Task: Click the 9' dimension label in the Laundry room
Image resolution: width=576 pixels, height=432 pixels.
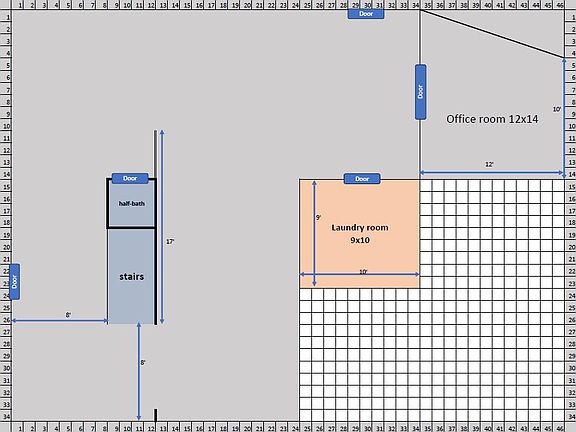Action: click(318, 217)
